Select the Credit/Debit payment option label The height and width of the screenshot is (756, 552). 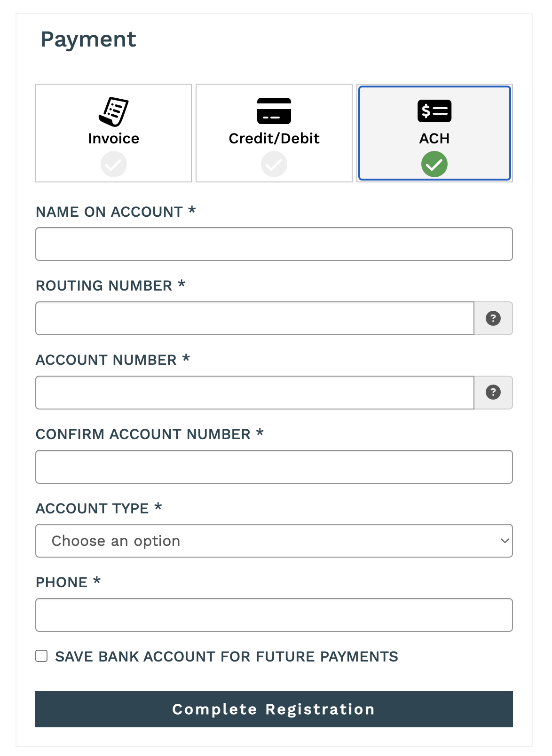tap(274, 139)
